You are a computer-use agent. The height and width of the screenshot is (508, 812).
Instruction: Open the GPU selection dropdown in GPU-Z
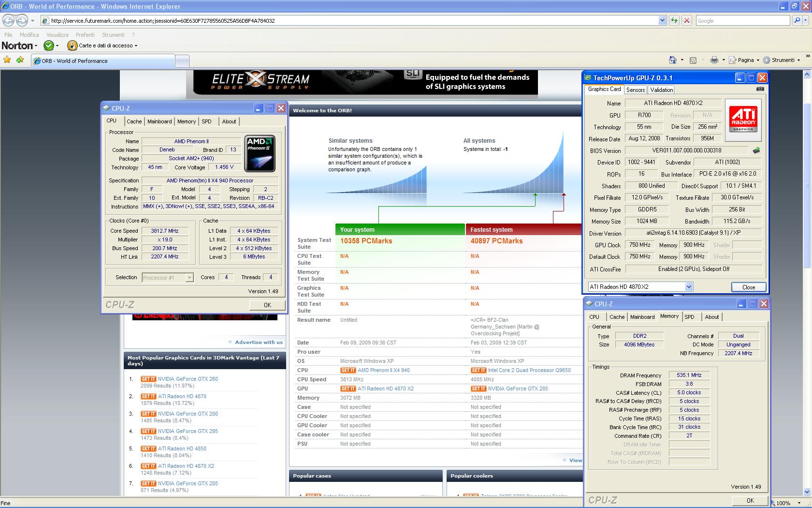point(689,287)
